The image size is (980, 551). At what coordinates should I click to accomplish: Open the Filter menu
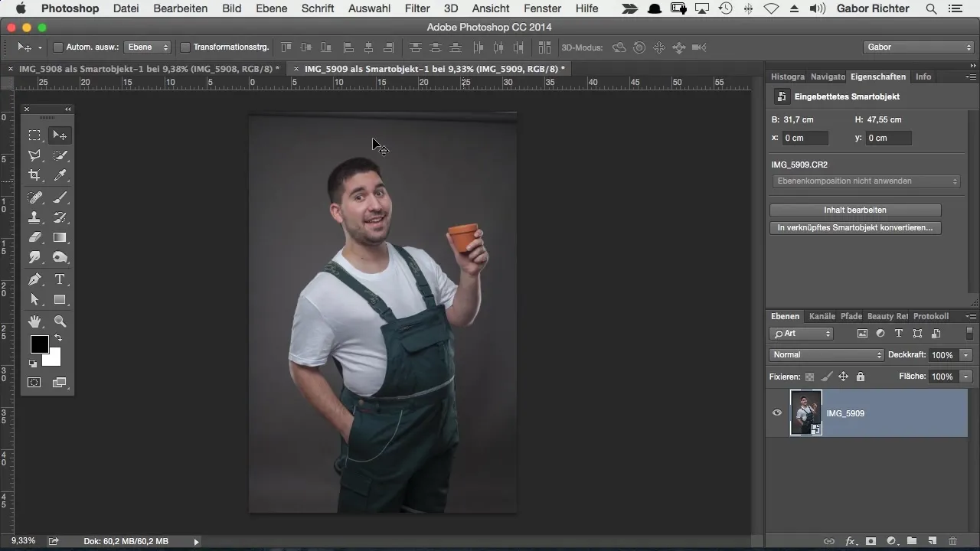[x=417, y=8]
